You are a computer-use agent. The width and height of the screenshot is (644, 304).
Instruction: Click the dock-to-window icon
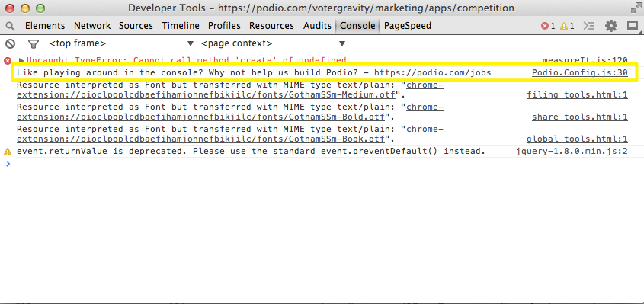632,27
